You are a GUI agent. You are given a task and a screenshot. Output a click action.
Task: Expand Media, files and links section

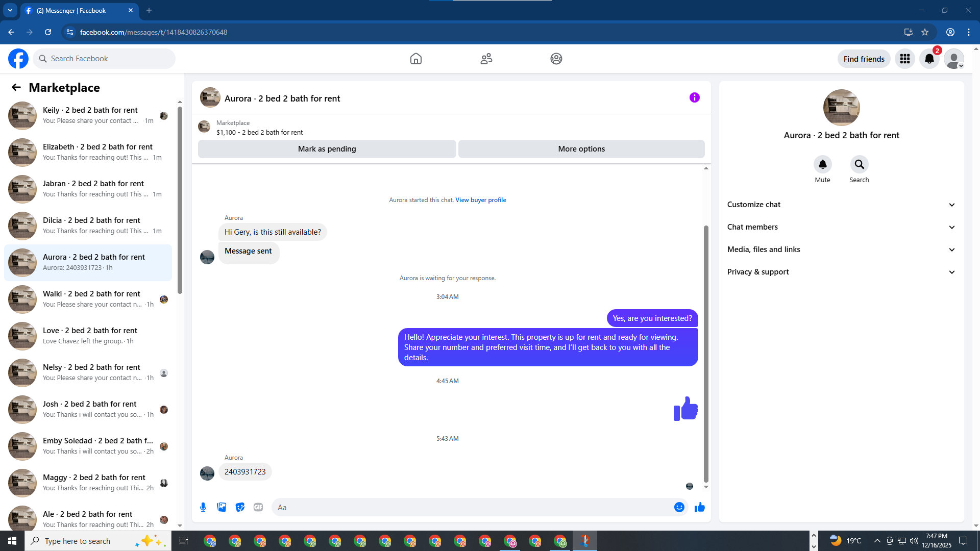pyautogui.click(x=842, y=249)
